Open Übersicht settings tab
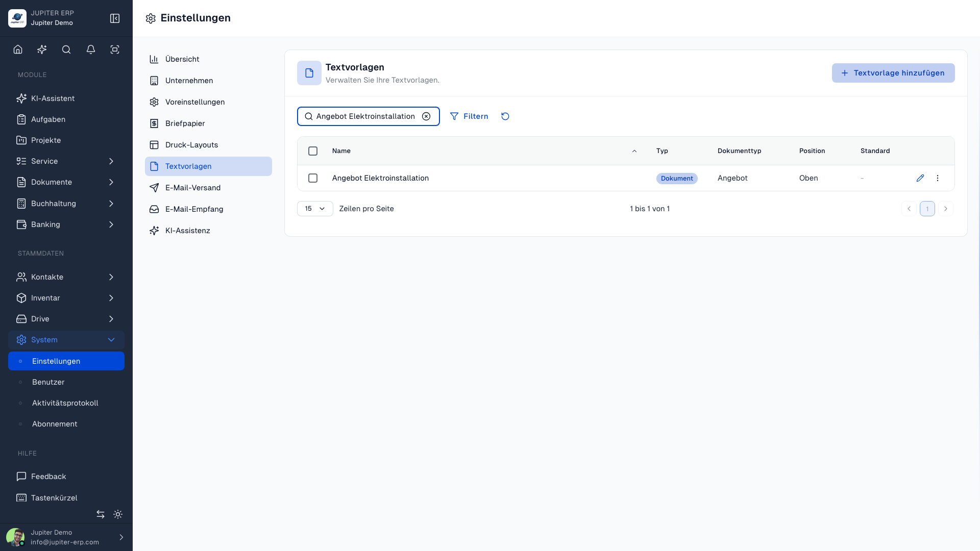This screenshot has width=980, height=551. pyautogui.click(x=208, y=59)
